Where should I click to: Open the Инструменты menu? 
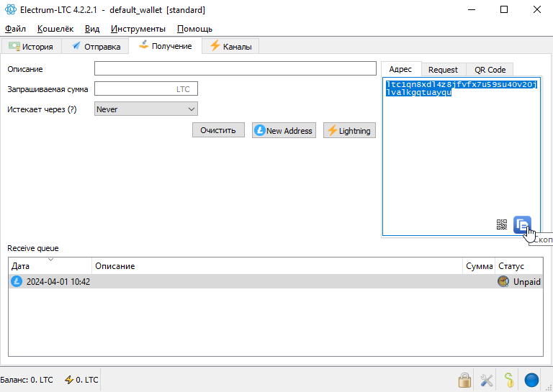pos(138,29)
